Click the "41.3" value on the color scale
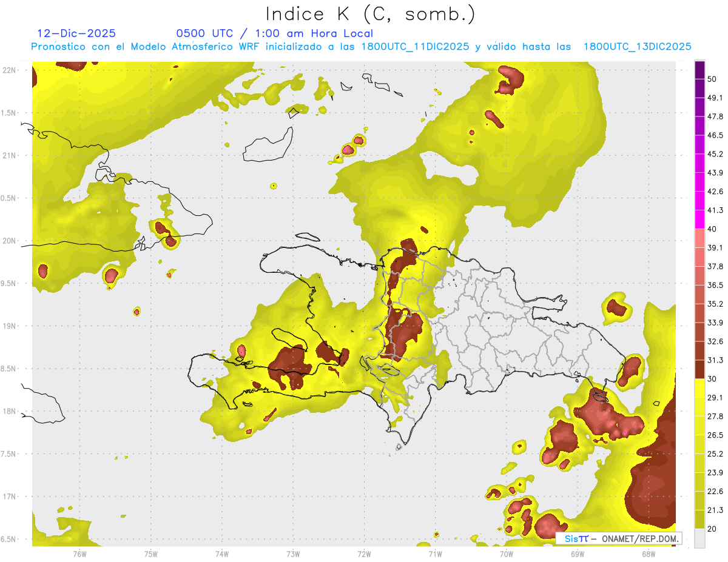Viewport: 728px width, 562px height. (x=716, y=210)
